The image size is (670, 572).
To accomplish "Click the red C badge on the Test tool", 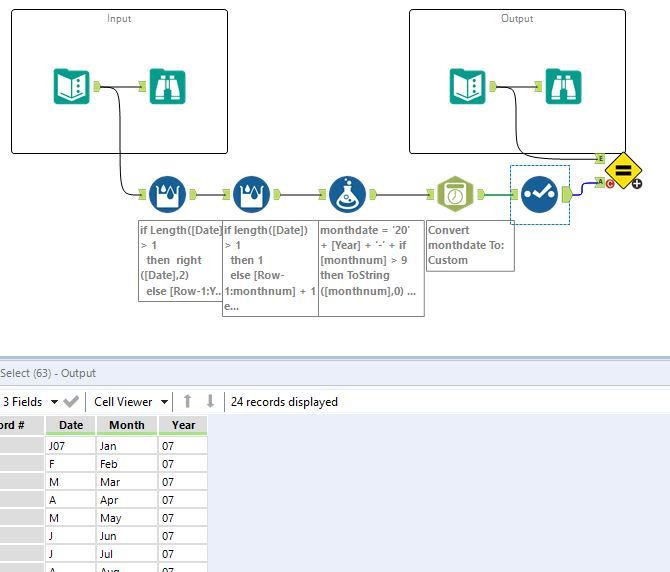I will (x=610, y=184).
